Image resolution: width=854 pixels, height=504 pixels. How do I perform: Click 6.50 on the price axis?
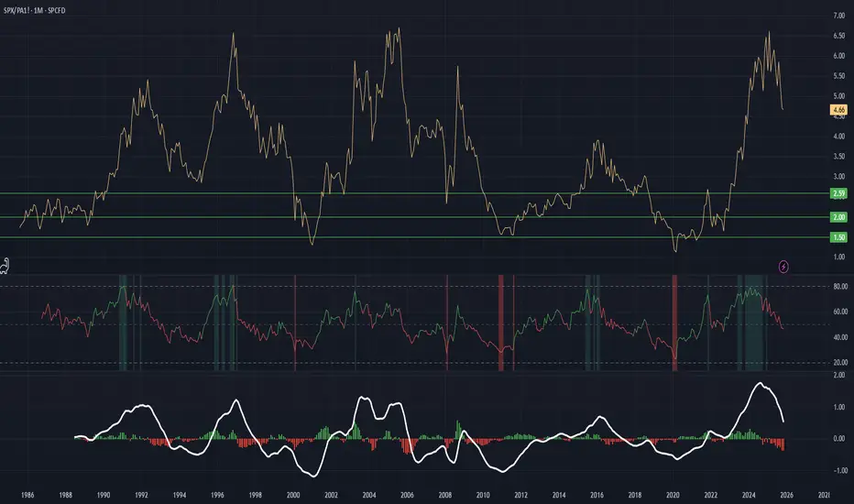click(x=838, y=36)
